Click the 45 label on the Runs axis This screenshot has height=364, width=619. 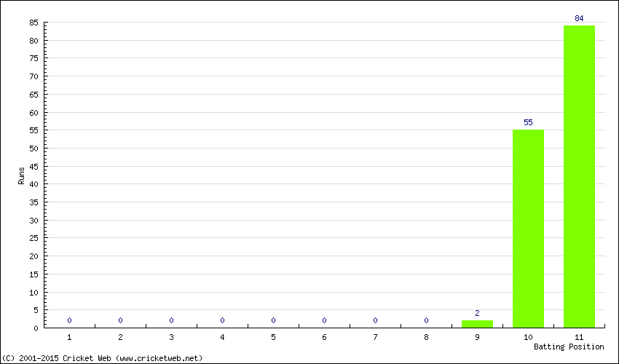[x=33, y=166]
